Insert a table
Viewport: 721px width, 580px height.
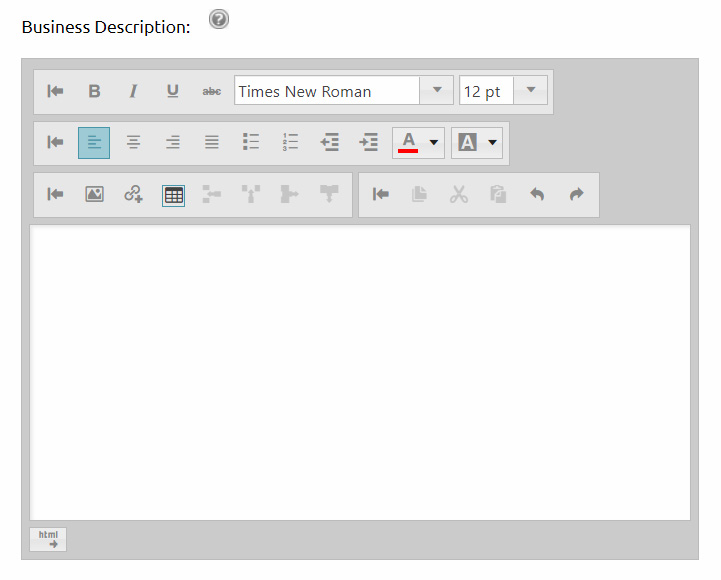tap(173, 195)
